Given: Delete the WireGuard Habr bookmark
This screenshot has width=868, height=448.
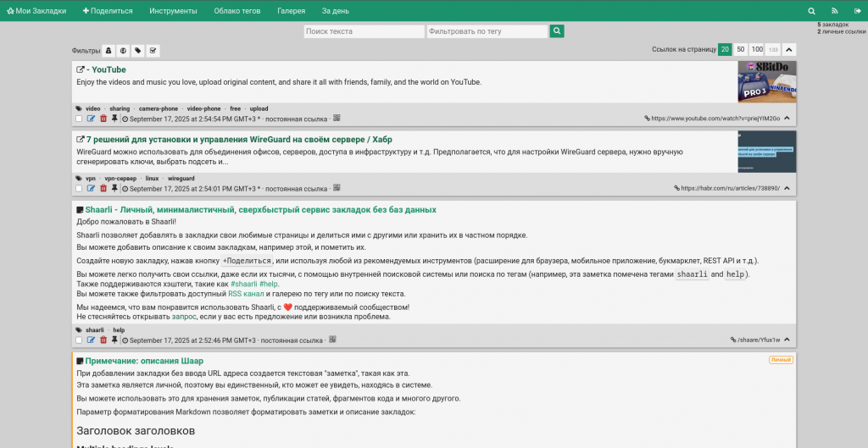Looking at the screenshot, I should 103,188.
